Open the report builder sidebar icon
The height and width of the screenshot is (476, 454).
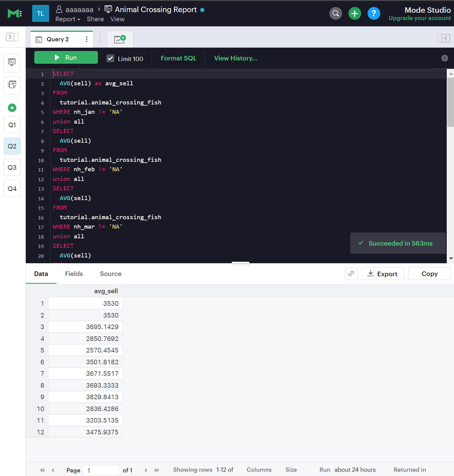pos(12,63)
